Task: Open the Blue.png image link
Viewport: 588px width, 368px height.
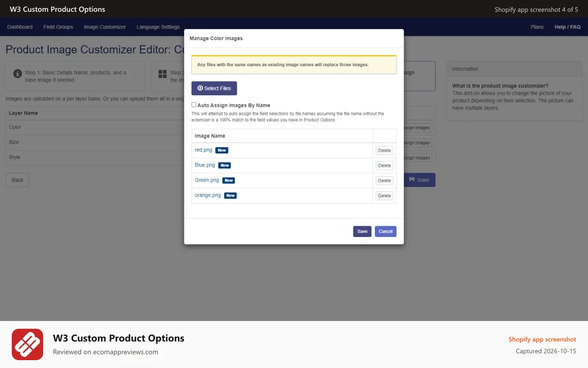Action: pos(205,165)
